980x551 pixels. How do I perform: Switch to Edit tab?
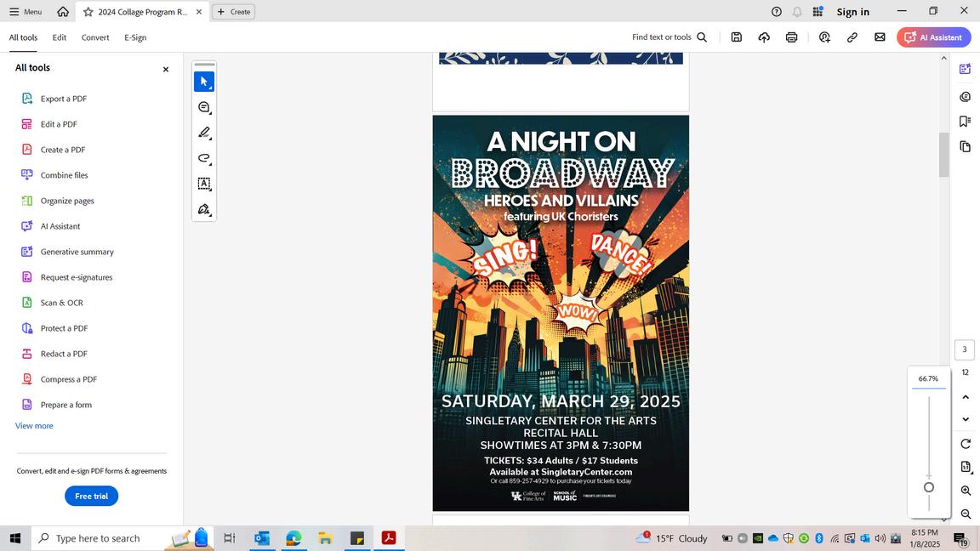pyautogui.click(x=60, y=37)
